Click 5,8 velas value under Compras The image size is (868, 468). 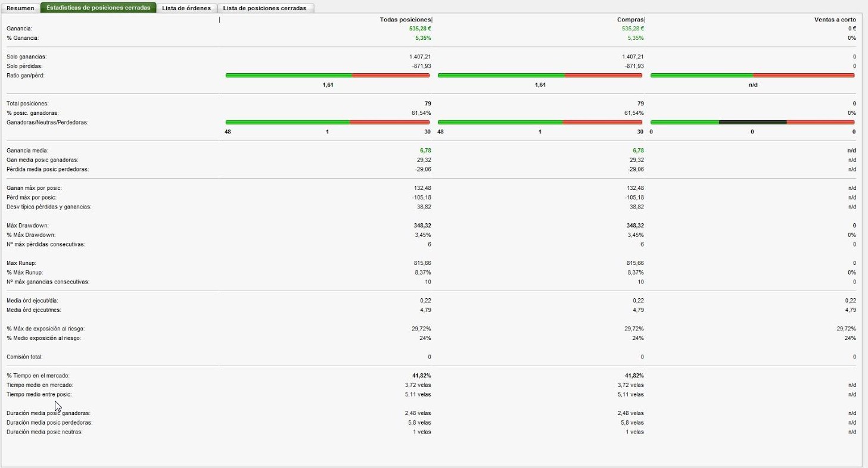point(632,423)
